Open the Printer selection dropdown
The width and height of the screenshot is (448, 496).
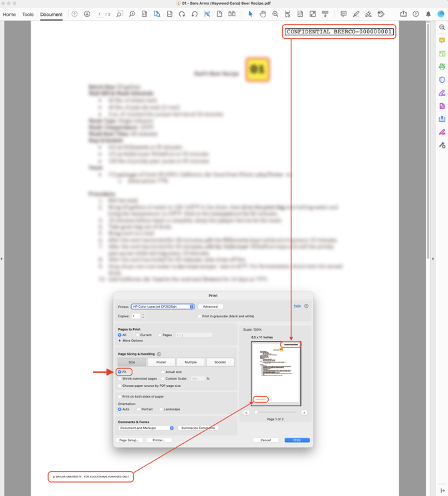[162, 307]
